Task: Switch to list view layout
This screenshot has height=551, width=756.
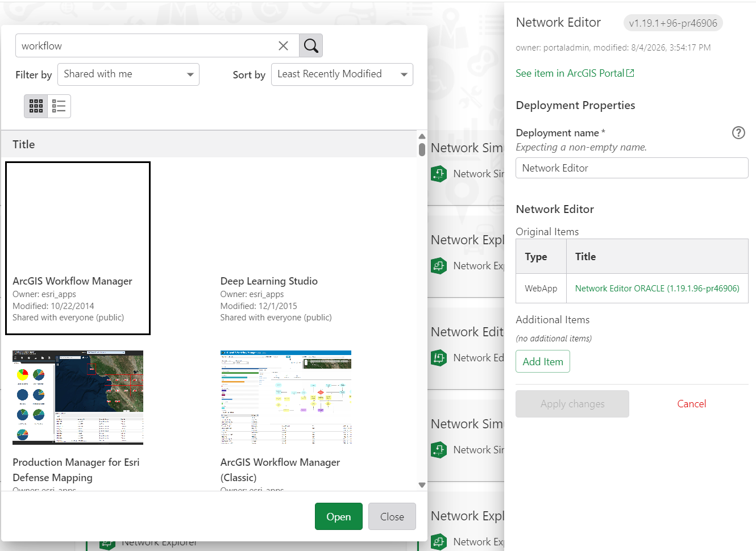Action: point(59,106)
